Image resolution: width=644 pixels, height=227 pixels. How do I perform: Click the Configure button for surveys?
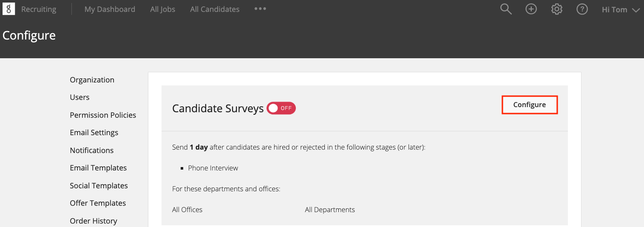[x=529, y=105]
